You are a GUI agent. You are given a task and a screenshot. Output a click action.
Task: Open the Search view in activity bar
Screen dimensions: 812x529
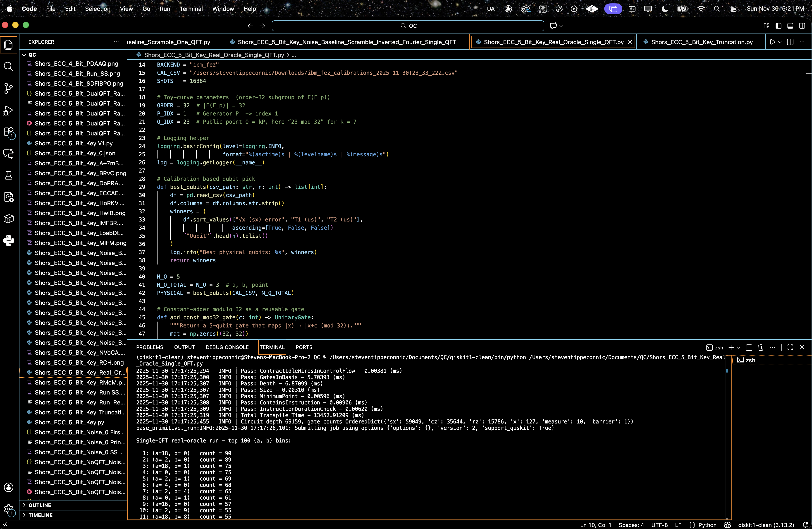click(x=9, y=67)
